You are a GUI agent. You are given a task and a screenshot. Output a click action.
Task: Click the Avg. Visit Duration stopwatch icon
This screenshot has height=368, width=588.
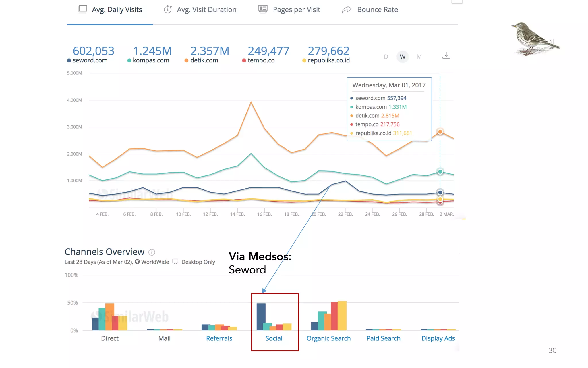pos(168,9)
